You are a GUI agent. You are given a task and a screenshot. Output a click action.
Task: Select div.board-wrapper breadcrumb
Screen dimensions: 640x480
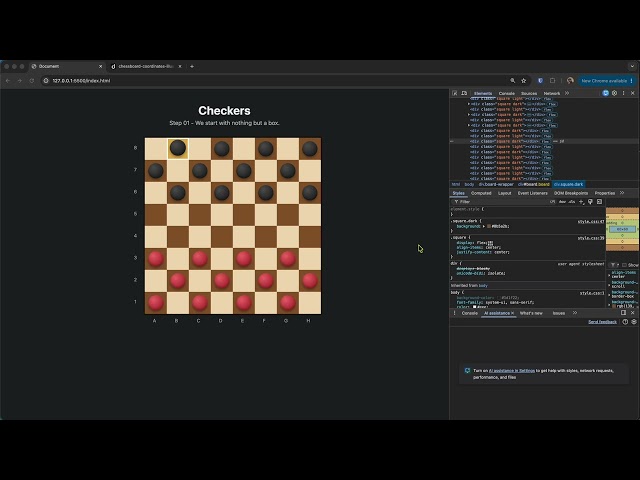[x=496, y=184]
